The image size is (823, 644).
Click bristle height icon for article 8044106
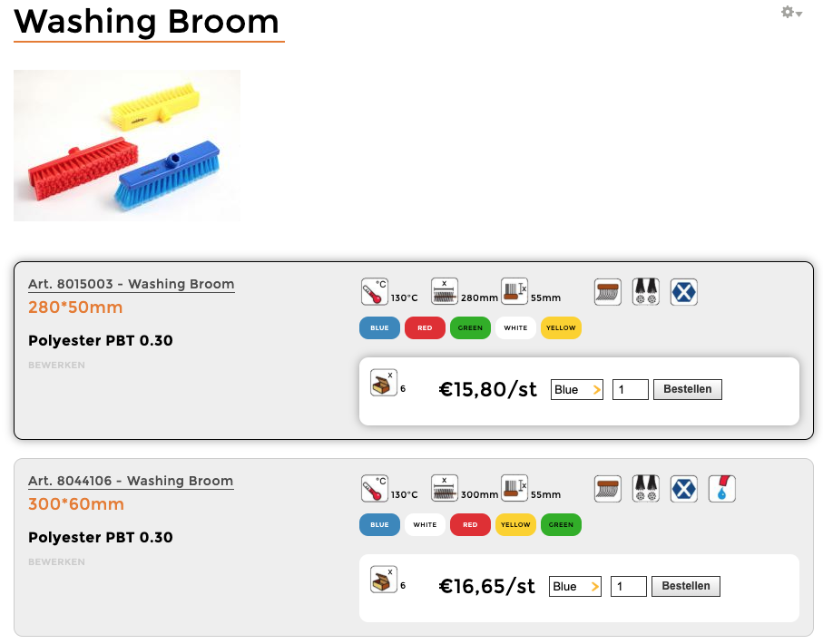pos(514,489)
